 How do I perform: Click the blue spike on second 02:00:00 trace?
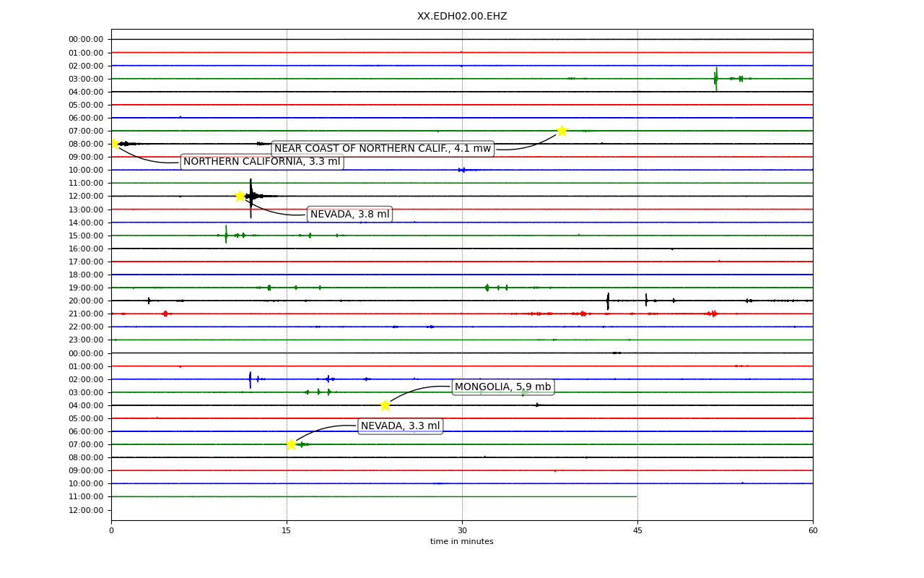coord(250,379)
